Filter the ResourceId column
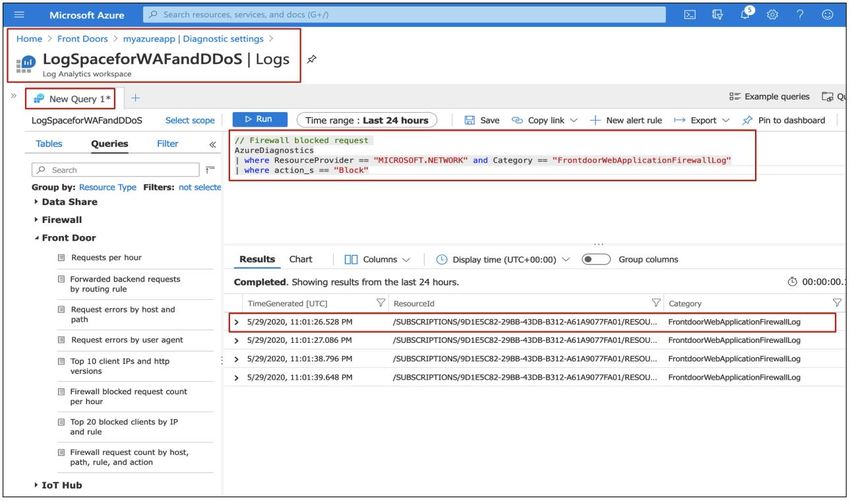 (656, 303)
